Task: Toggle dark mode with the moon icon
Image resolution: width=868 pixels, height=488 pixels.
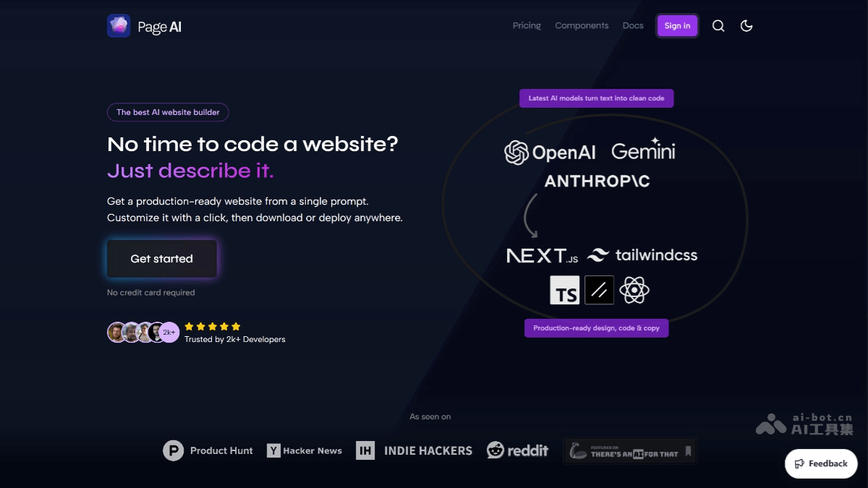Action: pyautogui.click(x=746, y=25)
